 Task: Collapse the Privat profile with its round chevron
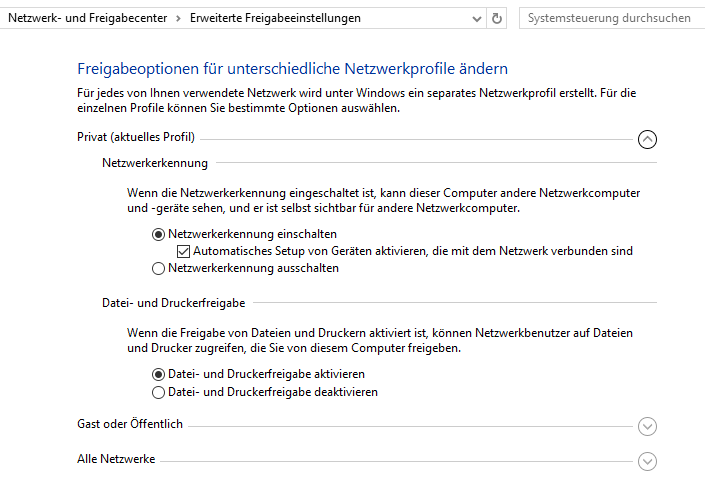coord(647,139)
